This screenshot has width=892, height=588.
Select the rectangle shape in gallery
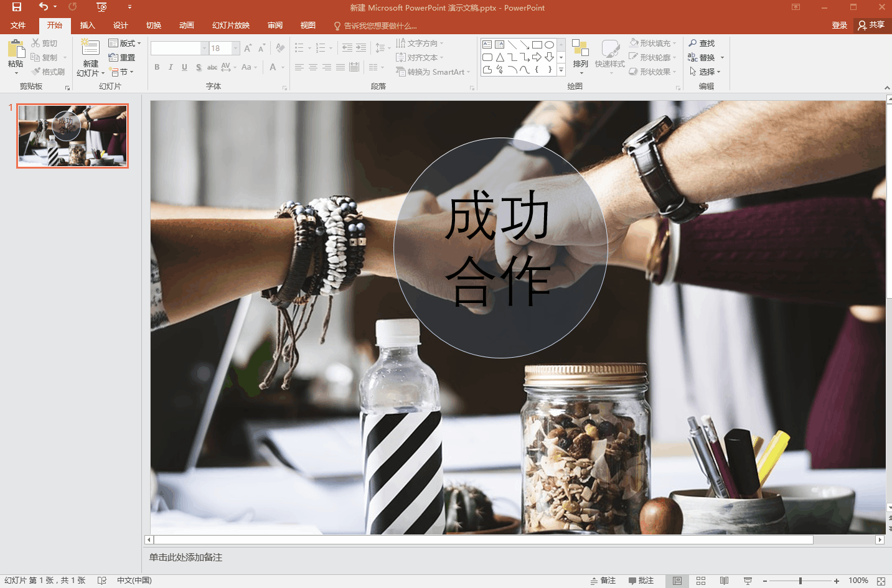click(x=537, y=45)
